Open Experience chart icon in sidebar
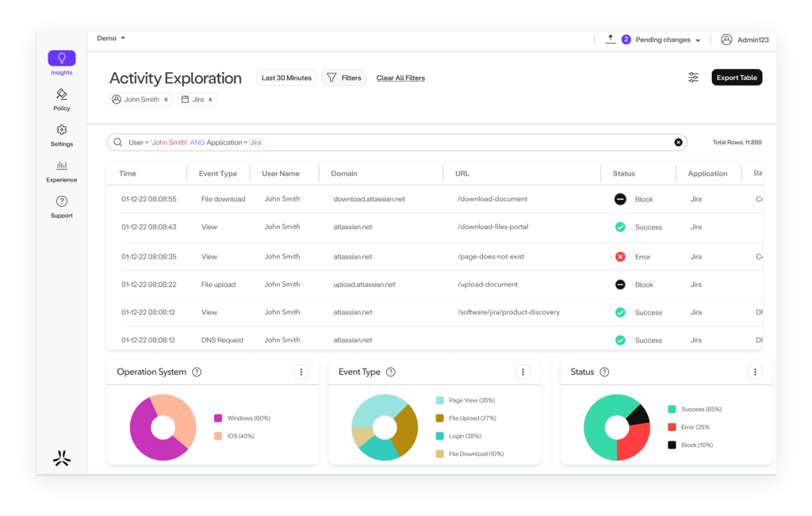812x516 pixels. pyautogui.click(x=62, y=166)
